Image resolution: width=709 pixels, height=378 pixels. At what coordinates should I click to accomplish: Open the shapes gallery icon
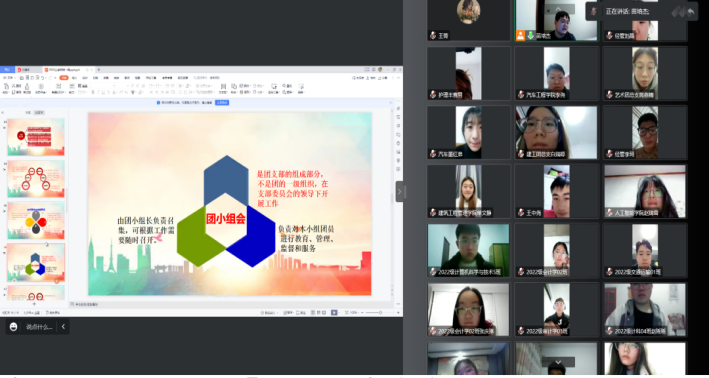pos(234,86)
